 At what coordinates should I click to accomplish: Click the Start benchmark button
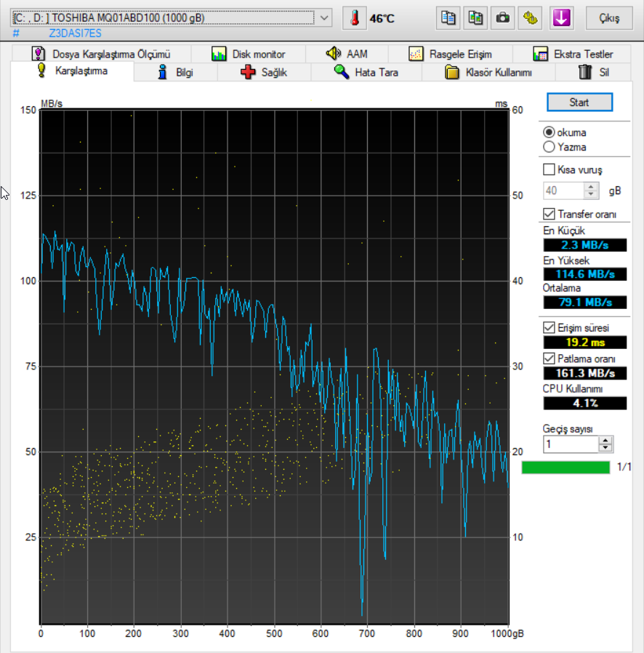coord(579,103)
